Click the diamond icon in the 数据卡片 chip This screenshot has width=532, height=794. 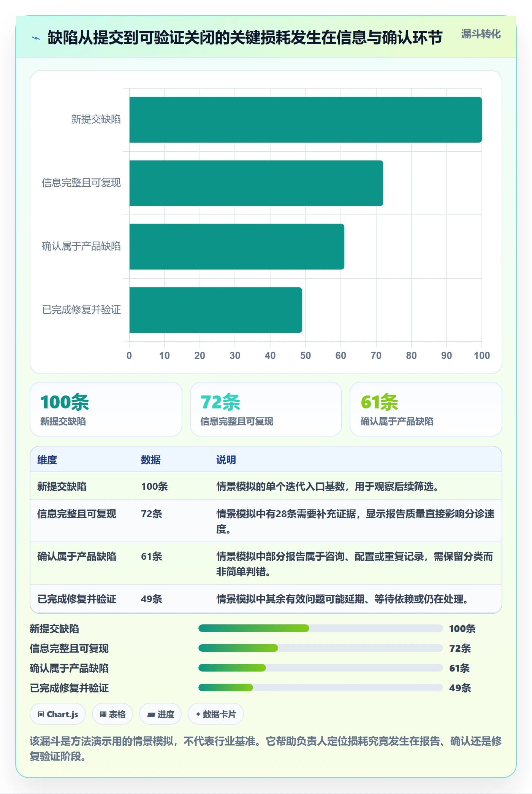pos(198,714)
